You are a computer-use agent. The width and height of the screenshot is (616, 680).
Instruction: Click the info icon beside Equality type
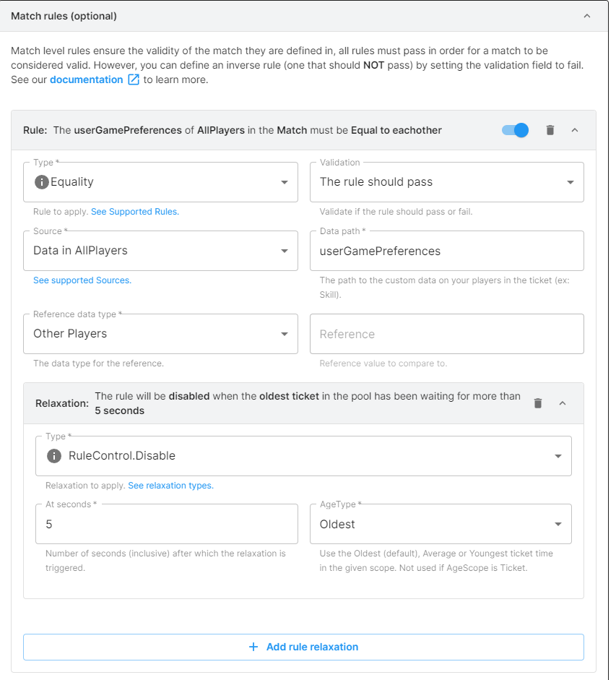tap(41, 182)
